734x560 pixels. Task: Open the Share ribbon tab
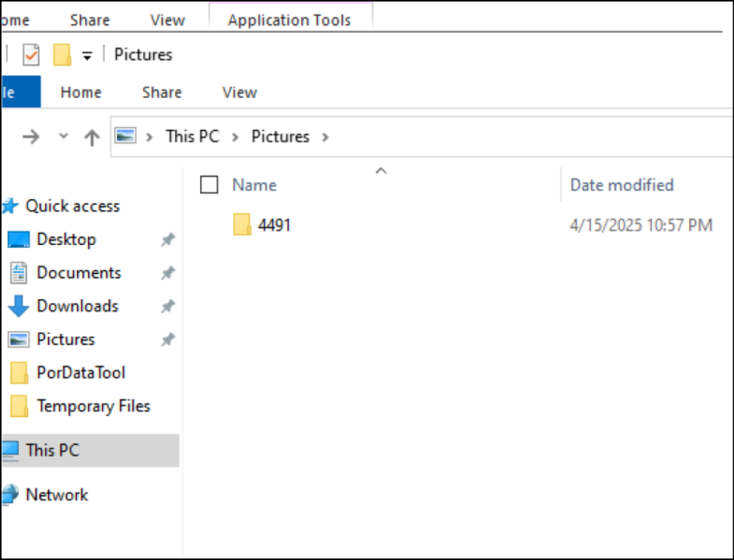(x=161, y=92)
